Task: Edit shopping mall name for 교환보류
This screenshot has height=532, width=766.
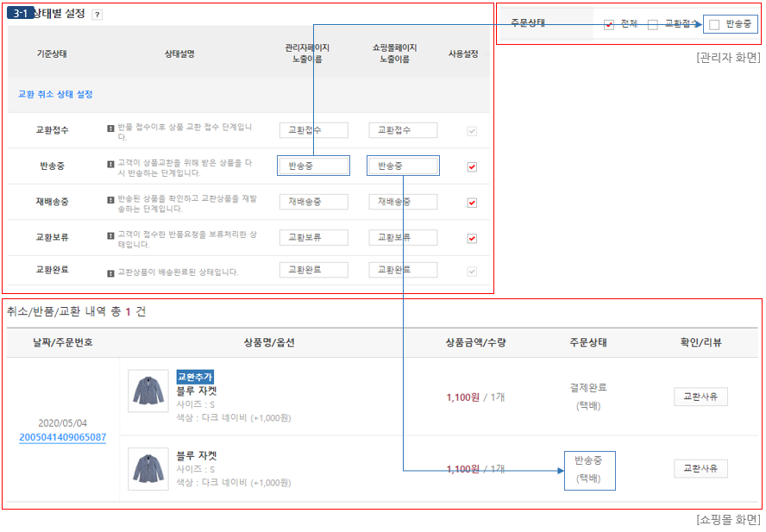Action: [403, 237]
